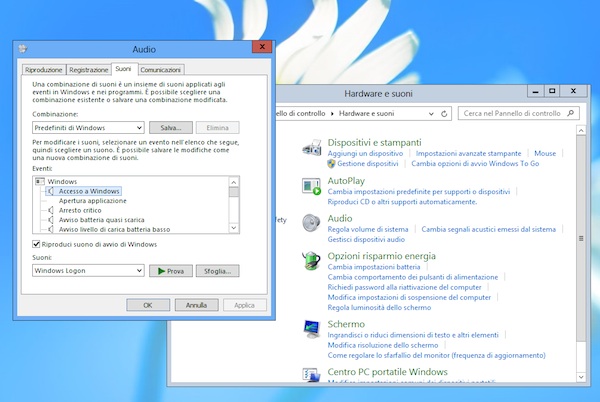Open Dispositivi e stampanti printer icon
Image resolution: width=600 pixels, height=402 pixels.
coord(312,148)
